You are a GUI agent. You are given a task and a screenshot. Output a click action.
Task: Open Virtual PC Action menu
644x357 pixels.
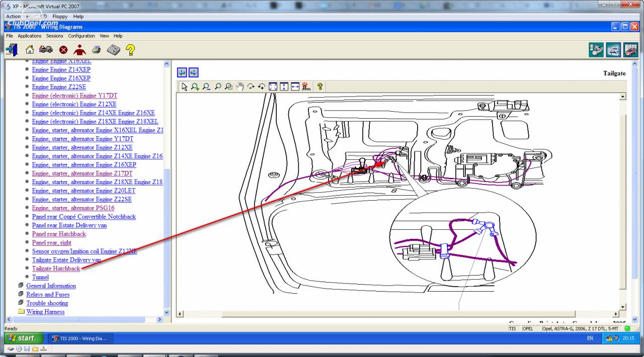point(13,16)
